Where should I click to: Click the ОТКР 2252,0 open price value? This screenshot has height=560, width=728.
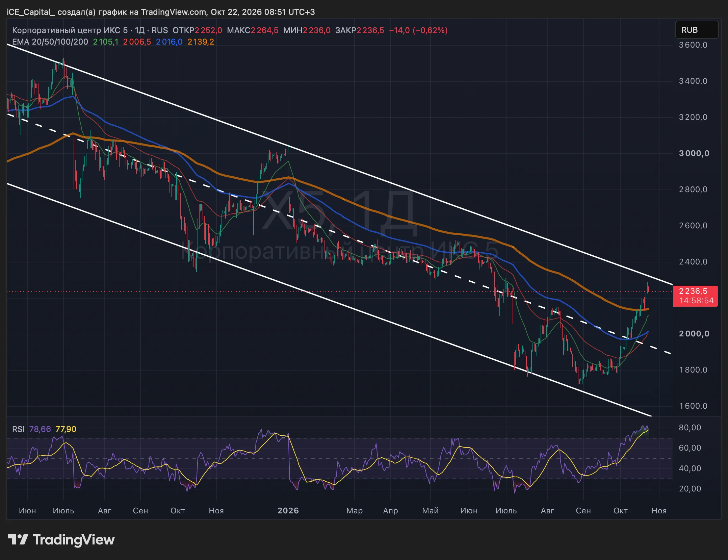pyautogui.click(x=197, y=30)
